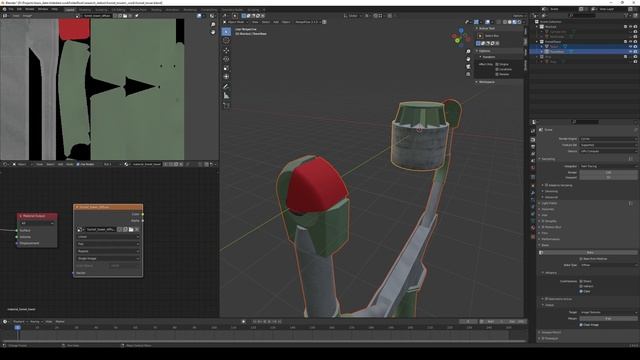The height and width of the screenshot is (360, 640).
Task: Enable the Locations checkbox under Affect Only
Action: [x=497, y=69]
